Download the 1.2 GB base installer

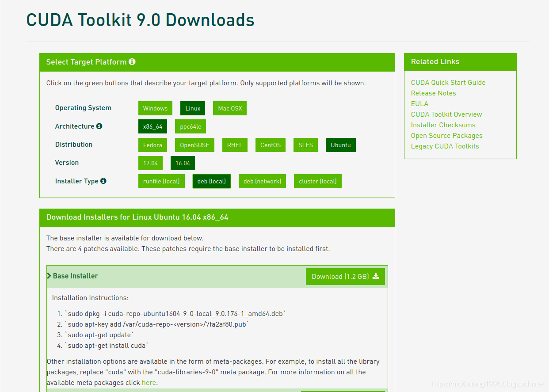[345, 277]
